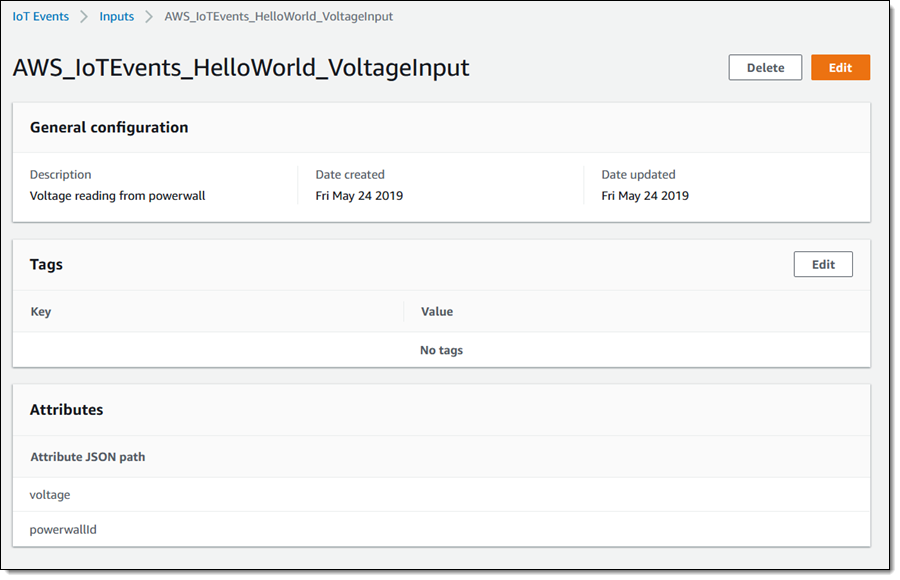Click the No tags placeholder text
The height and width of the screenshot is (580, 900).
tap(441, 351)
